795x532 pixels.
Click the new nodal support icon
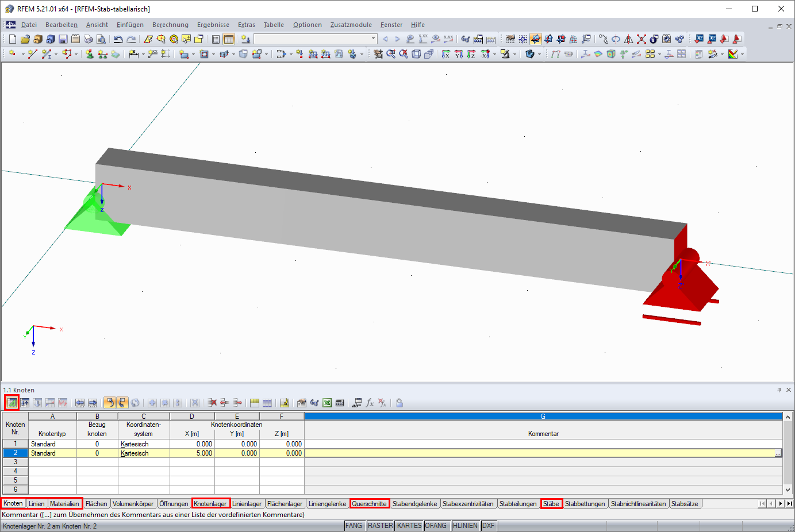tap(90, 54)
